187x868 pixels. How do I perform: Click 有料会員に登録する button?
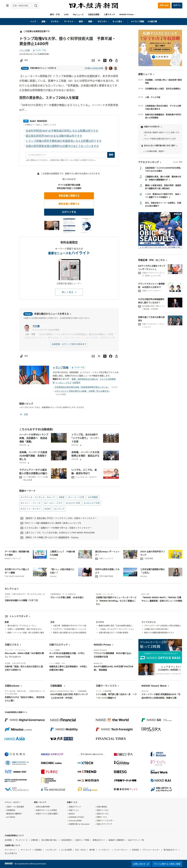tap(69, 196)
